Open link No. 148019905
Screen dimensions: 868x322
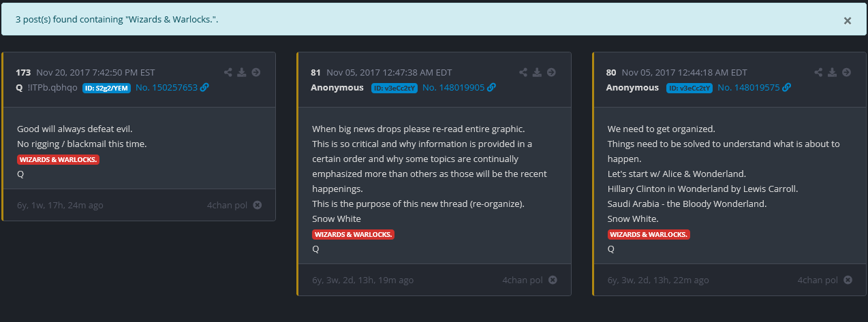[x=459, y=88]
